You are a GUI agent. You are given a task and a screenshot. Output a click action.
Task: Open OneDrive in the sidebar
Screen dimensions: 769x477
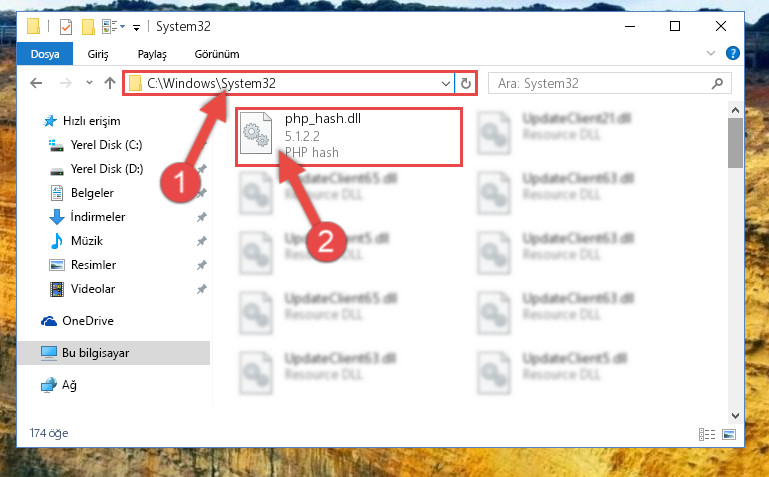88,321
